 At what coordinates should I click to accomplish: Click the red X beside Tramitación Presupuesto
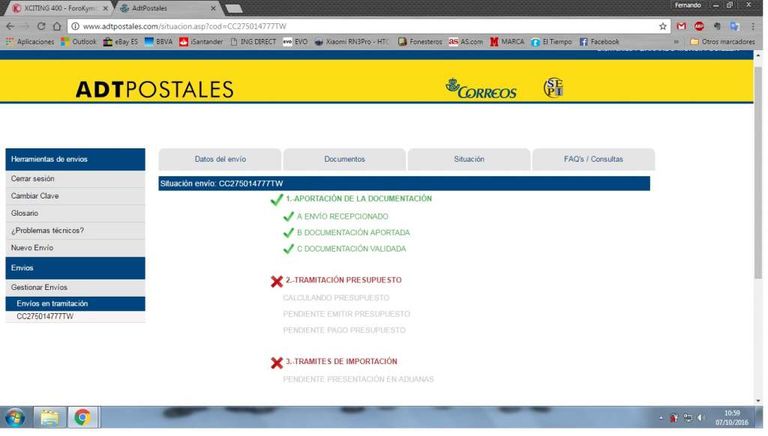(x=277, y=281)
